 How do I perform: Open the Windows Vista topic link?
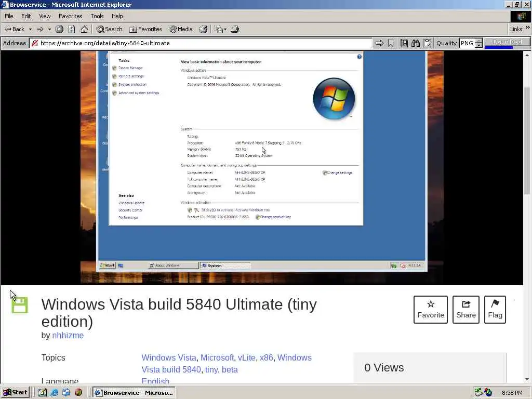(169, 357)
